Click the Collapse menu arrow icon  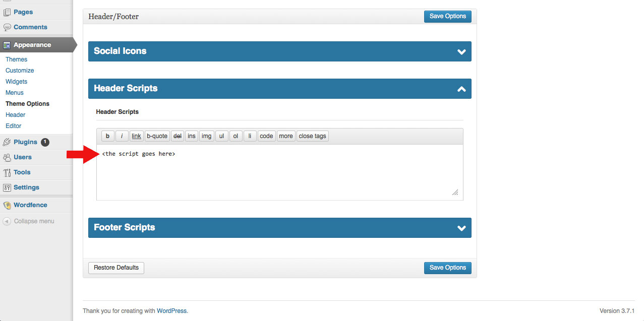7,221
